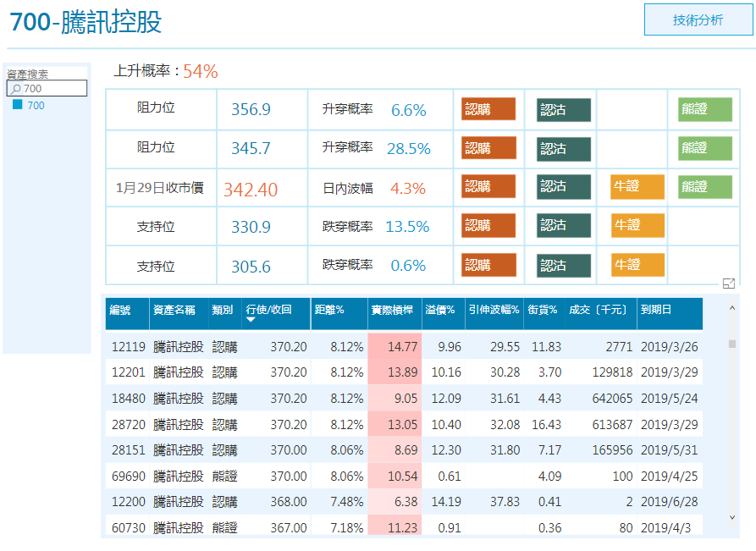Toggle the 700 checkbox in asset list
This screenshot has height=551, width=756.
tap(18, 105)
